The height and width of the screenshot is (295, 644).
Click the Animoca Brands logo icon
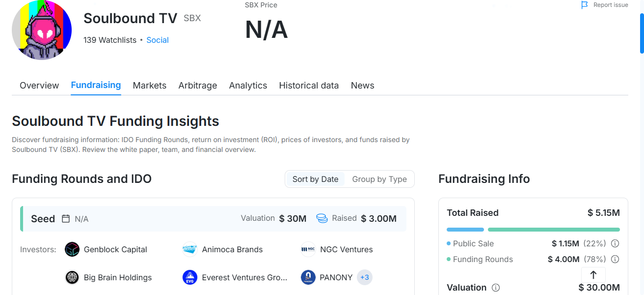coord(189,249)
